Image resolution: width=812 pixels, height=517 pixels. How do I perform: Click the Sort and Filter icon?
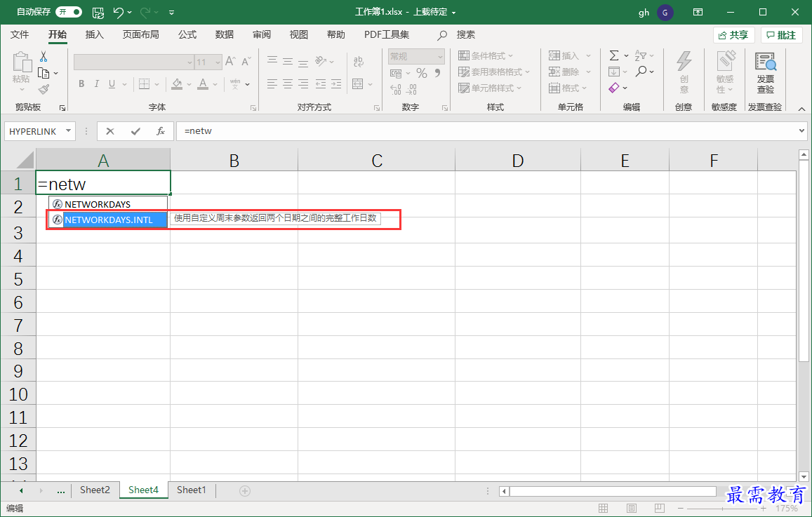(641, 55)
